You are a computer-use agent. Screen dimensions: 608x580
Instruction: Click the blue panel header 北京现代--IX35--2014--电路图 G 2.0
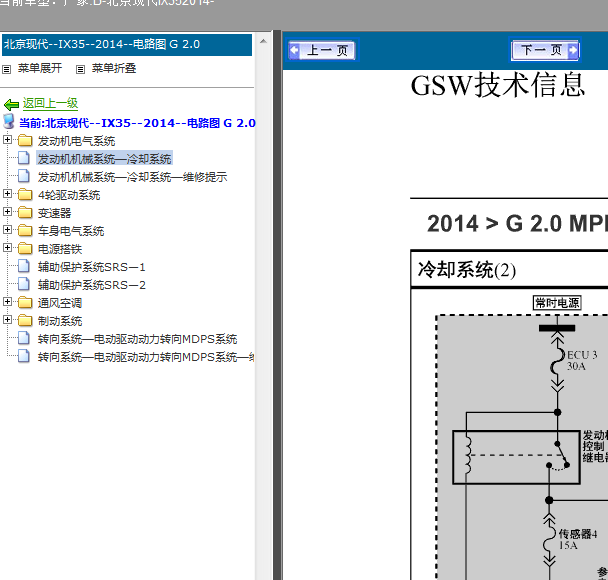[127, 45]
